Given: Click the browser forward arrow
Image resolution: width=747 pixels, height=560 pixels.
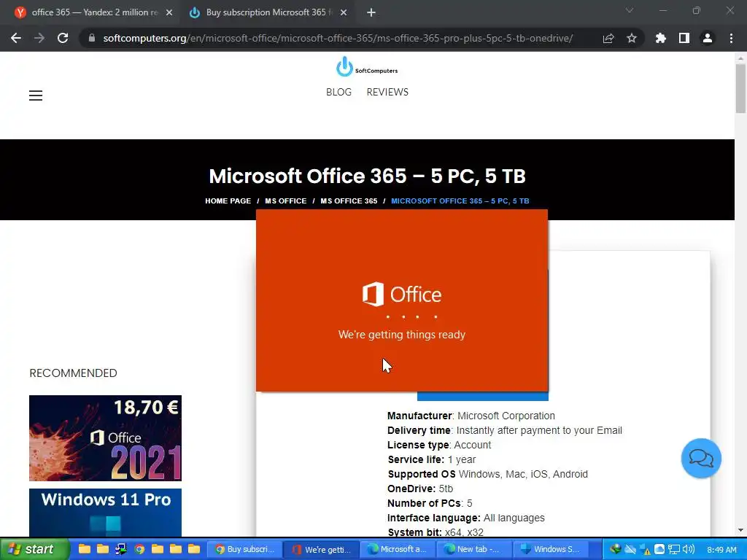Looking at the screenshot, I should click(x=39, y=38).
